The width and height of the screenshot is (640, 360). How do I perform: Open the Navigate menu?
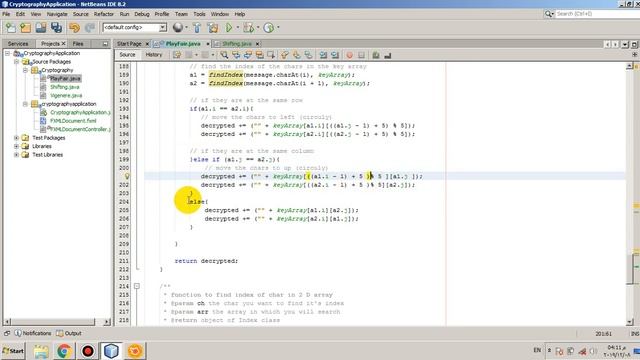coord(57,14)
